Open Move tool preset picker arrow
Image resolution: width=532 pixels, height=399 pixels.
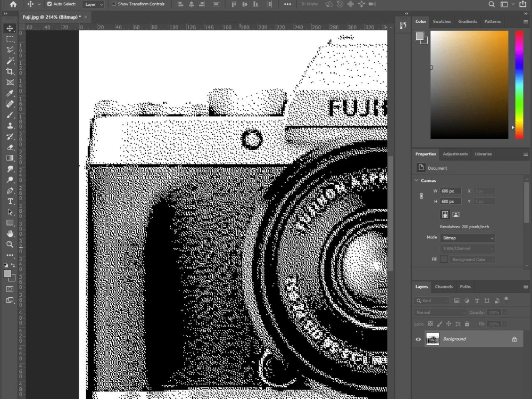(x=39, y=4)
